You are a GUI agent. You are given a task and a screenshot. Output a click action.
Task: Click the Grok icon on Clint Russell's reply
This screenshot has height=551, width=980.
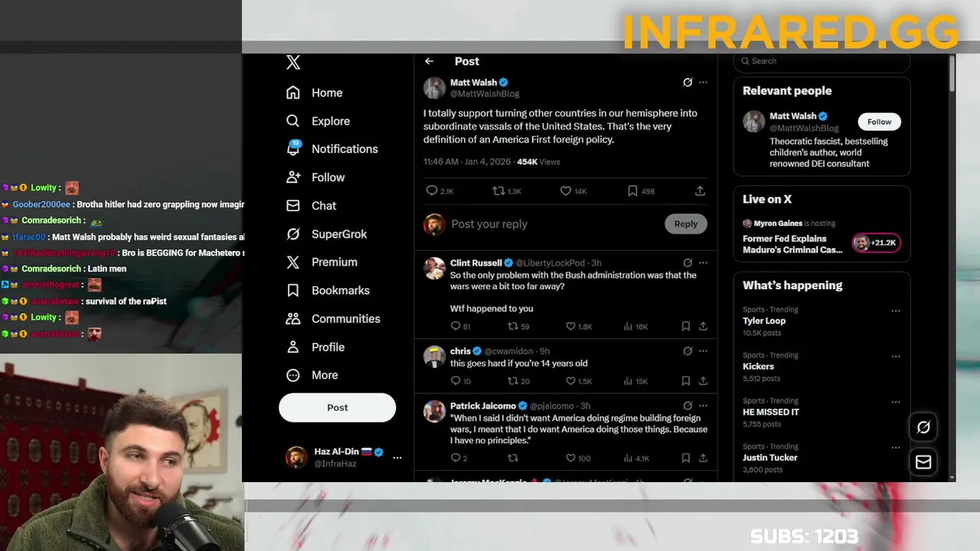tap(688, 262)
